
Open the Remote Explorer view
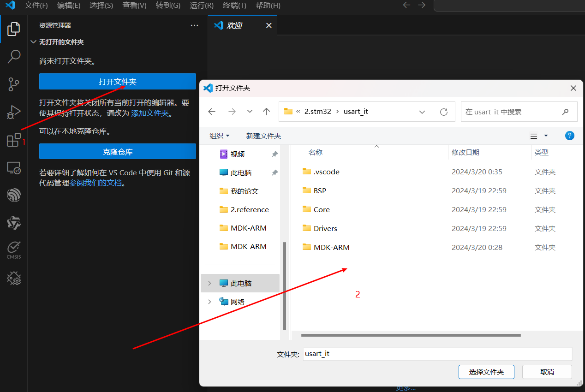(x=13, y=168)
